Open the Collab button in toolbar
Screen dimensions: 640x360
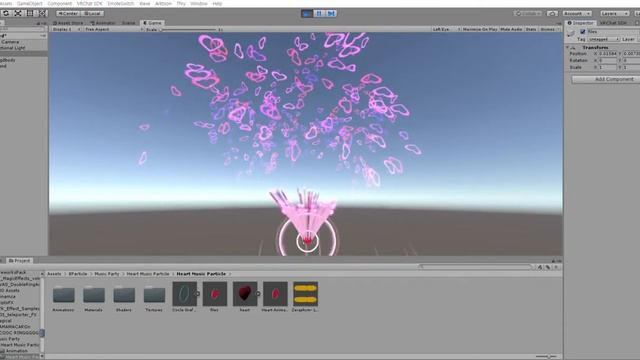click(528, 13)
